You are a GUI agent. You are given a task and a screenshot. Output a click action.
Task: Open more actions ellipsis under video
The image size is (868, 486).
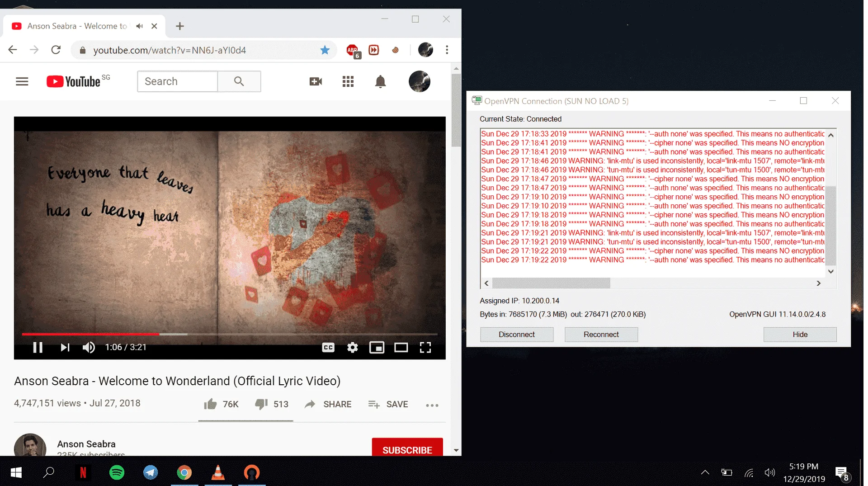[x=432, y=405]
